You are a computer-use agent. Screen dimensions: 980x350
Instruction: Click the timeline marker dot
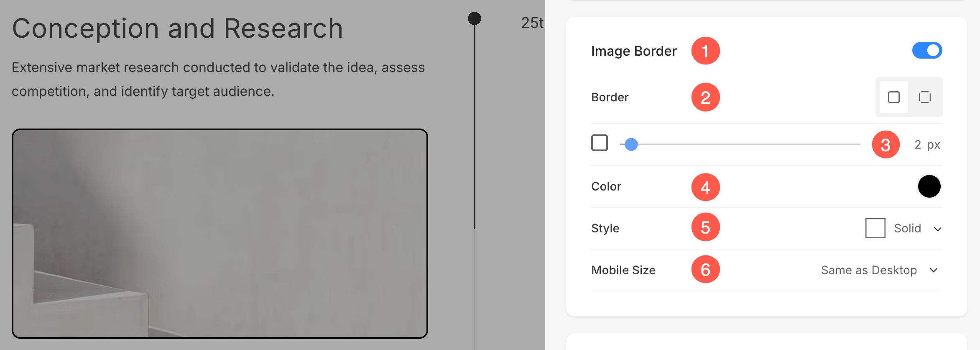click(474, 18)
